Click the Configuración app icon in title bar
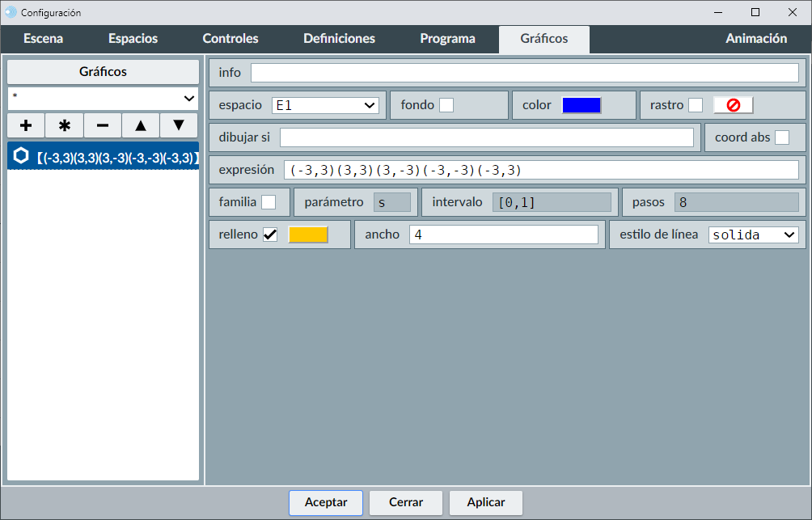 pyautogui.click(x=11, y=12)
